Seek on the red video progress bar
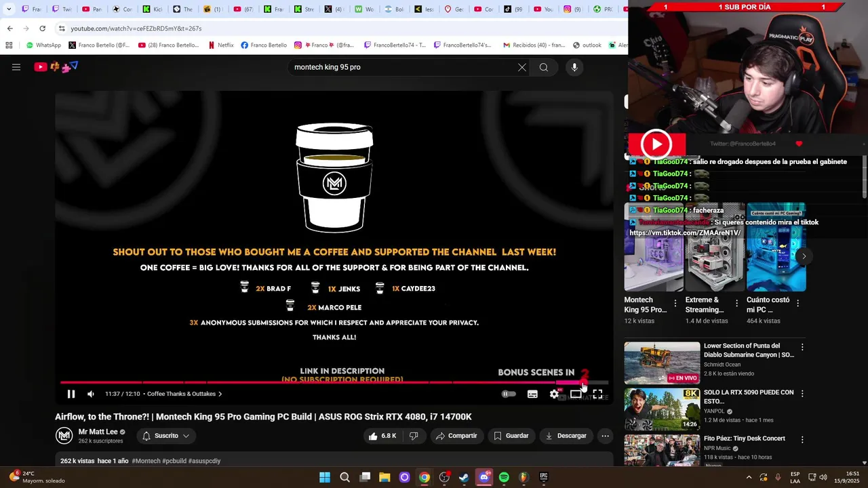The width and height of the screenshot is (868, 488). (334, 382)
